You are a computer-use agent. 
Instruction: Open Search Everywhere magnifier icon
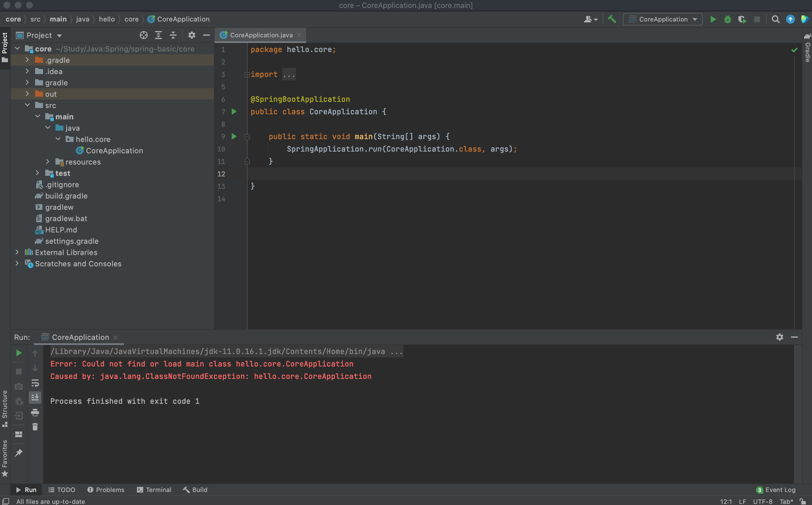776,20
